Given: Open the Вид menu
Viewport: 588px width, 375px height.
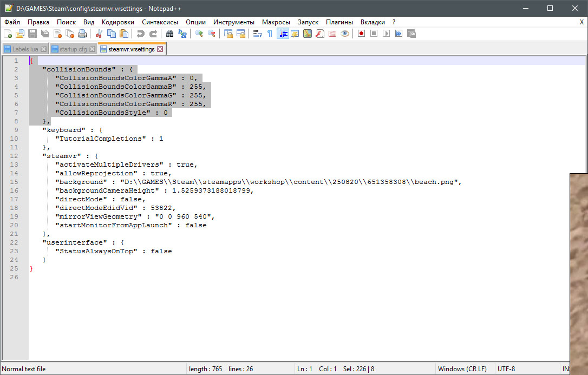Looking at the screenshot, I should tap(89, 22).
